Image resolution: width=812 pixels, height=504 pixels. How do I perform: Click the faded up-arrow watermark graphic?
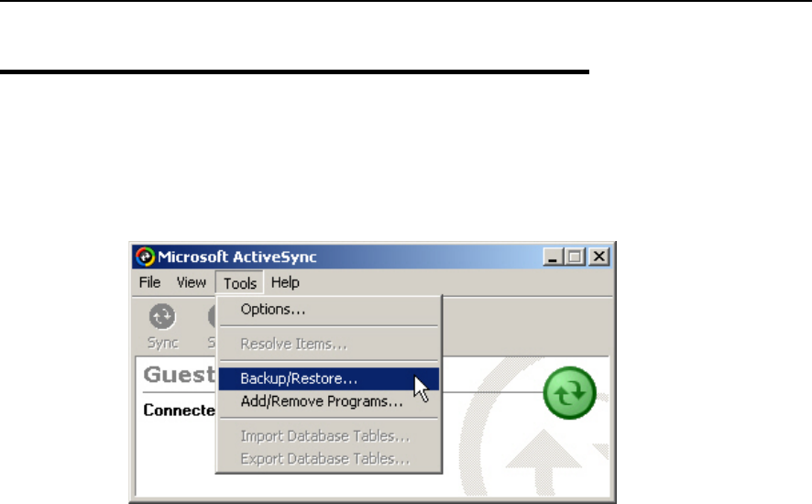click(x=543, y=461)
